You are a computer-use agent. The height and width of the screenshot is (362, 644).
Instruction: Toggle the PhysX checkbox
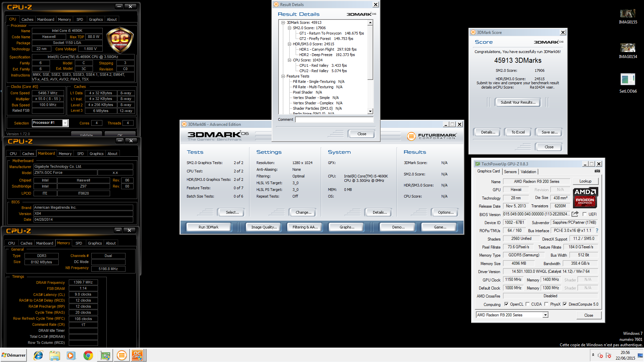(x=546, y=304)
